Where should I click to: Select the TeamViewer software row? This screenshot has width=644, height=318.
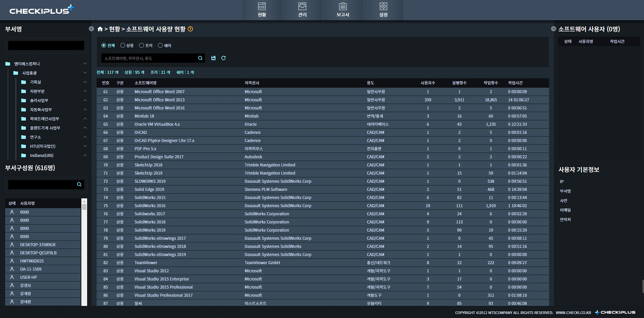coord(323,263)
